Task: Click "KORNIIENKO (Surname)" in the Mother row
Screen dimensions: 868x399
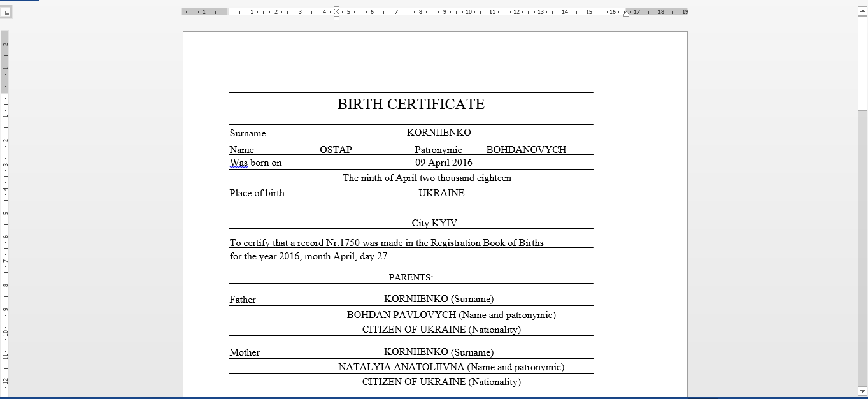Action: tap(439, 352)
